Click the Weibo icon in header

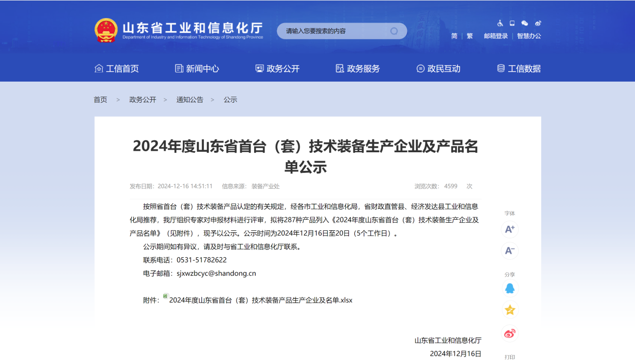(538, 23)
